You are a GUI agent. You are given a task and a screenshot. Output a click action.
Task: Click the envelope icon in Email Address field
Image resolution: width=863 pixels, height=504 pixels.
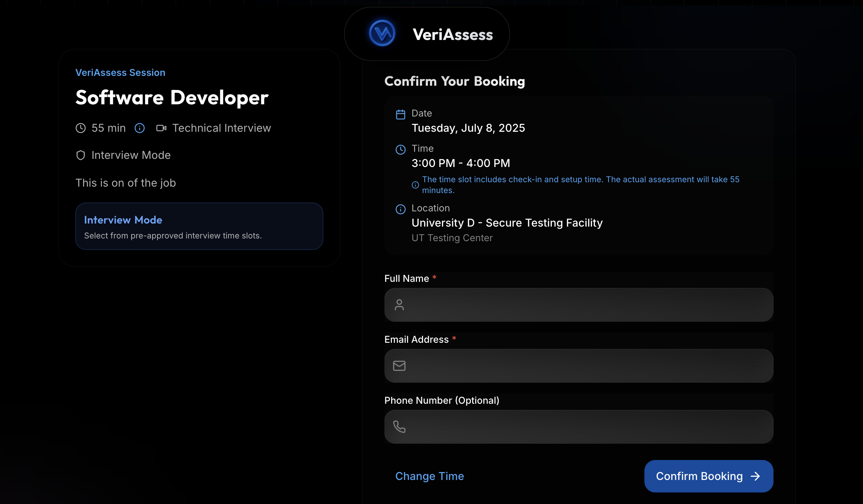pos(399,366)
